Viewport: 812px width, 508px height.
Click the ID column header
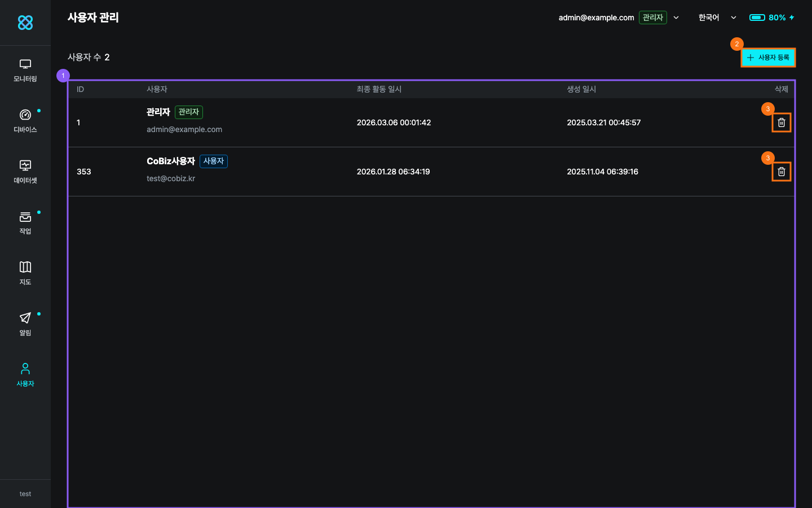80,89
